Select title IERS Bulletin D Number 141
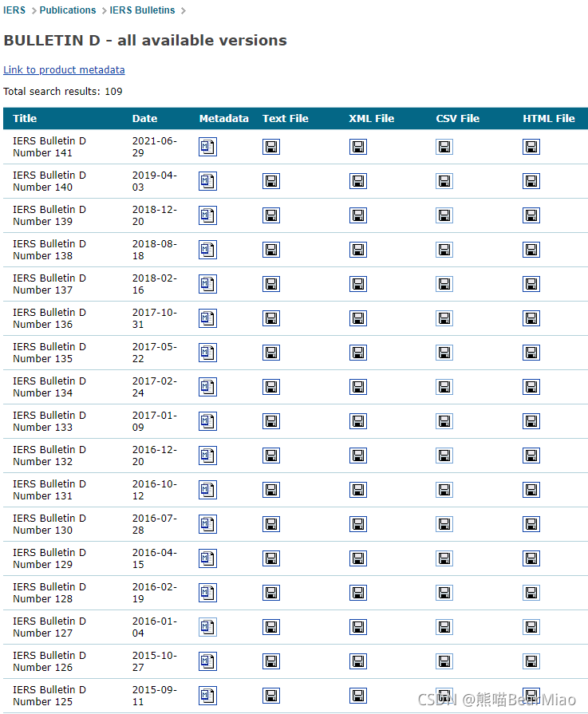Screen dimensions: 588x714 [49, 147]
